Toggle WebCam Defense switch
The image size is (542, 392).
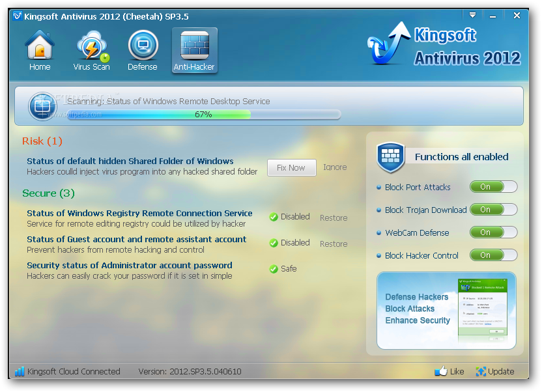point(493,232)
